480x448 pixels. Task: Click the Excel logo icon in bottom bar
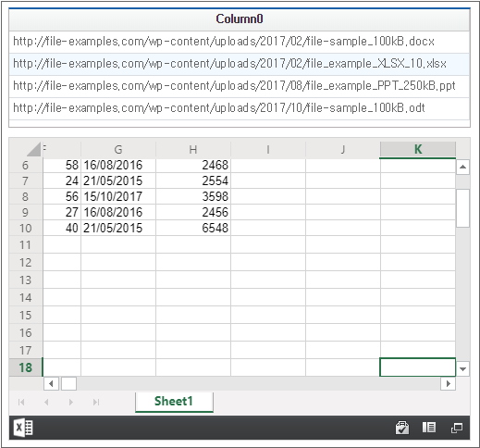[x=23, y=428]
